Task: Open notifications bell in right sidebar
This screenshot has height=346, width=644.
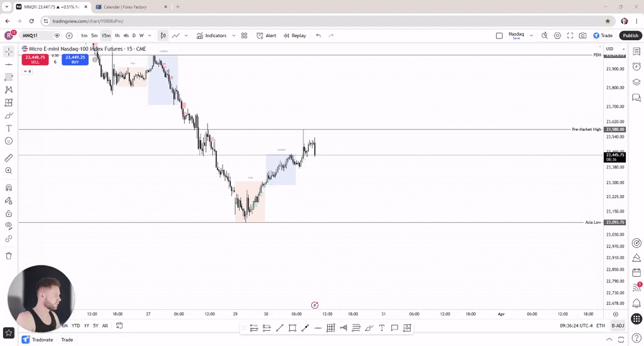Action: click(x=636, y=303)
